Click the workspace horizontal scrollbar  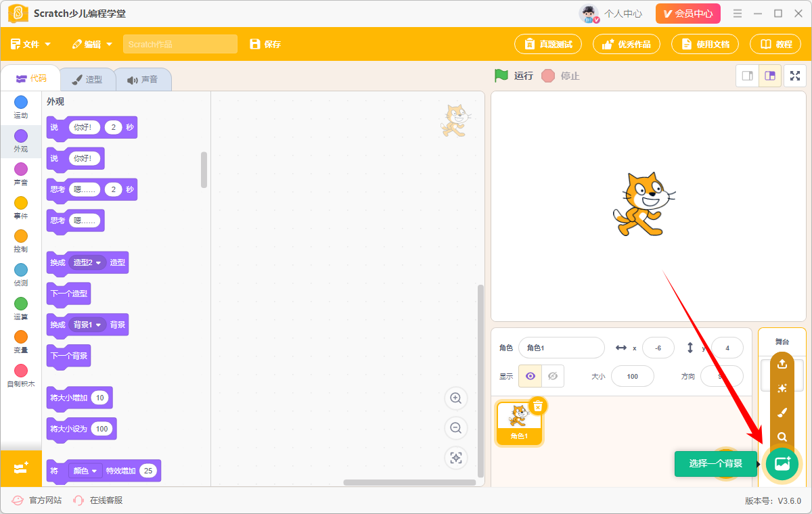click(409, 482)
